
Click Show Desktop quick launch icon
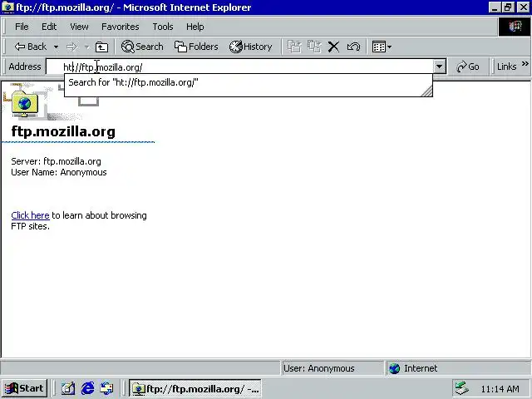pyautogui.click(x=68, y=388)
